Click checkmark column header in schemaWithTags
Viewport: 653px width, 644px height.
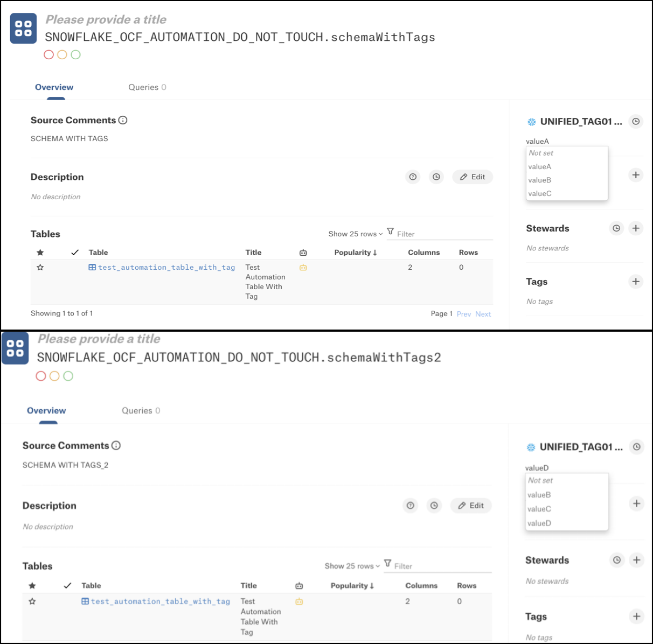tap(75, 253)
